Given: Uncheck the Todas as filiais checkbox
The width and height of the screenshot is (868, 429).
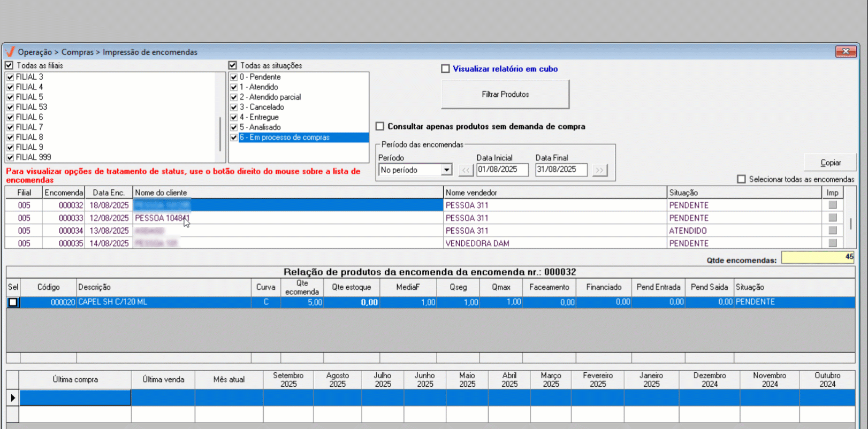Looking at the screenshot, I should pyautogui.click(x=9, y=66).
